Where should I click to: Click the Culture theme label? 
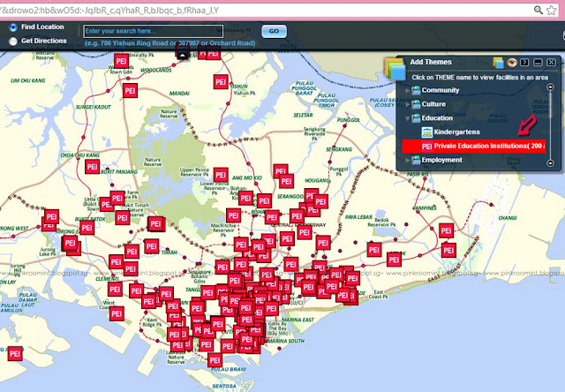point(433,104)
